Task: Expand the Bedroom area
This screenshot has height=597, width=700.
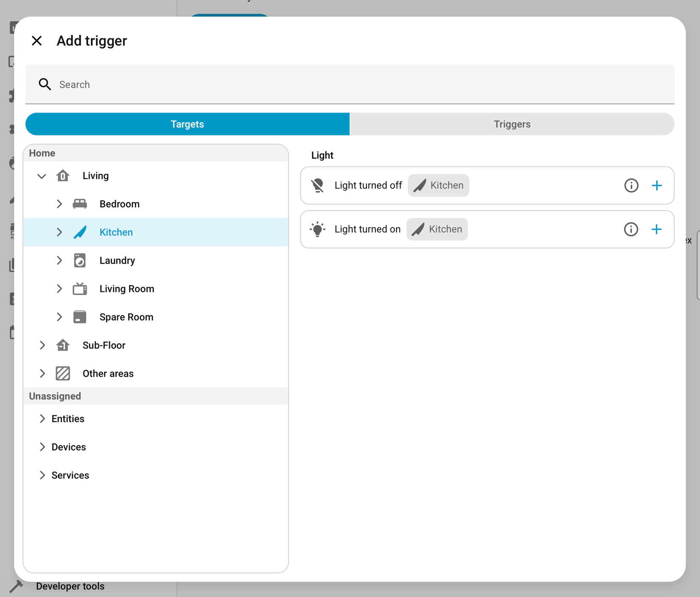Action: pos(59,204)
